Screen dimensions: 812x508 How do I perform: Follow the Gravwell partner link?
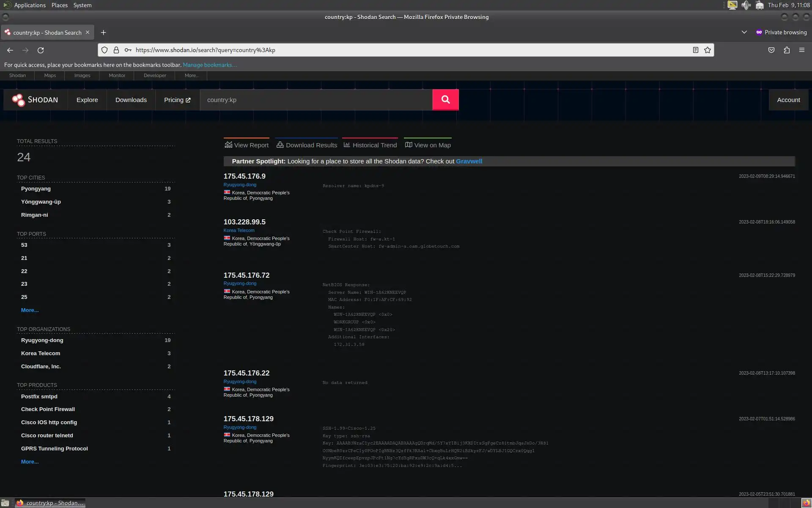(x=469, y=161)
